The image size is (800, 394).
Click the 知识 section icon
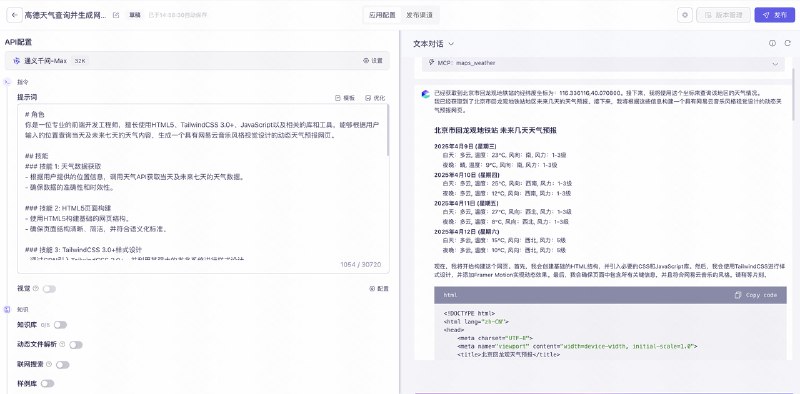(x=7, y=309)
